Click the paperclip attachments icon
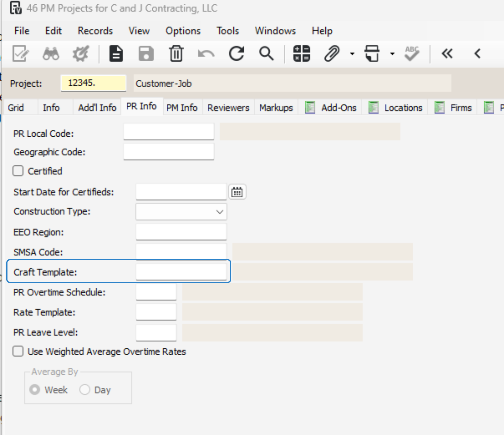This screenshot has height=435, width=504. click(332, 54)
